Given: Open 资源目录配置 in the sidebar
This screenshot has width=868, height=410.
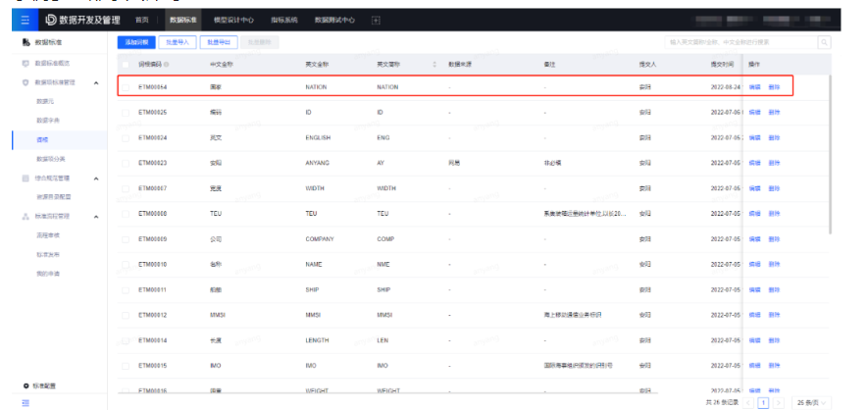Looking at the screenshot, I should [x=54, y=197].
